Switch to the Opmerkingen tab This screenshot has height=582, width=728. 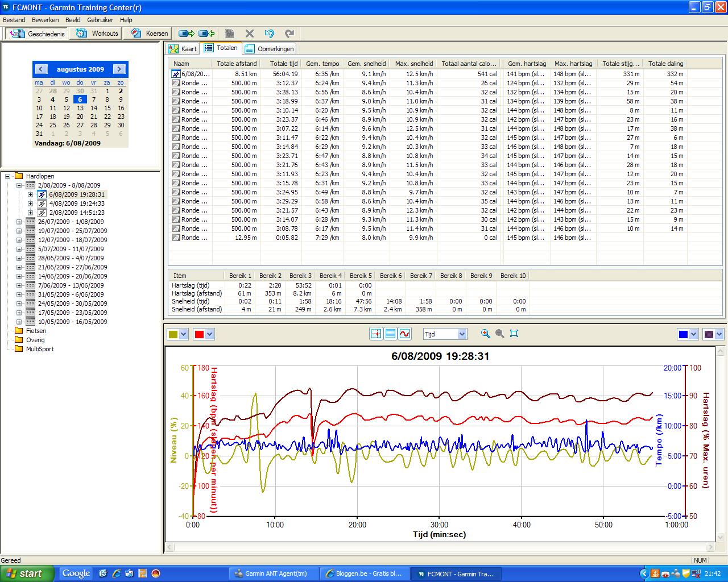click(x=270, y=49)
